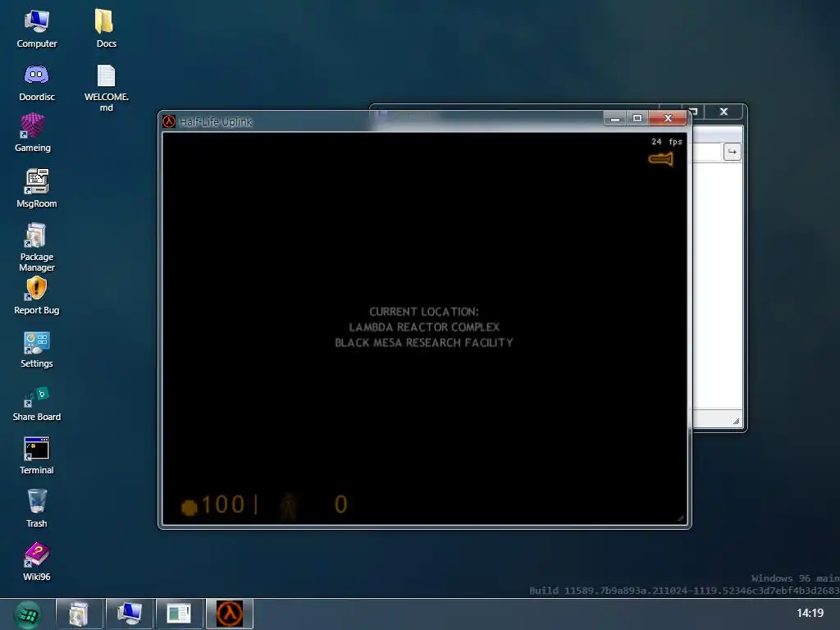Click the Half-Life Uplink title text

[216, 121]
